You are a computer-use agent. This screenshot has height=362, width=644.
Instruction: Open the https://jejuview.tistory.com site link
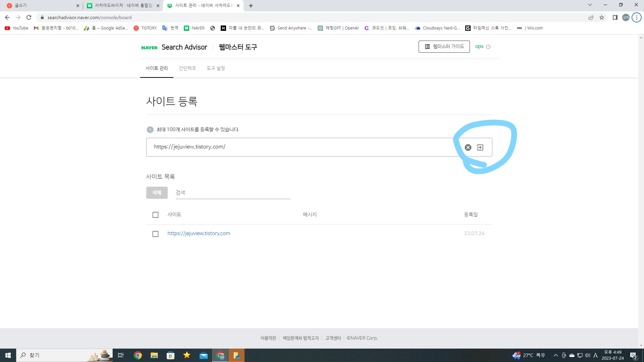(199, 234)
